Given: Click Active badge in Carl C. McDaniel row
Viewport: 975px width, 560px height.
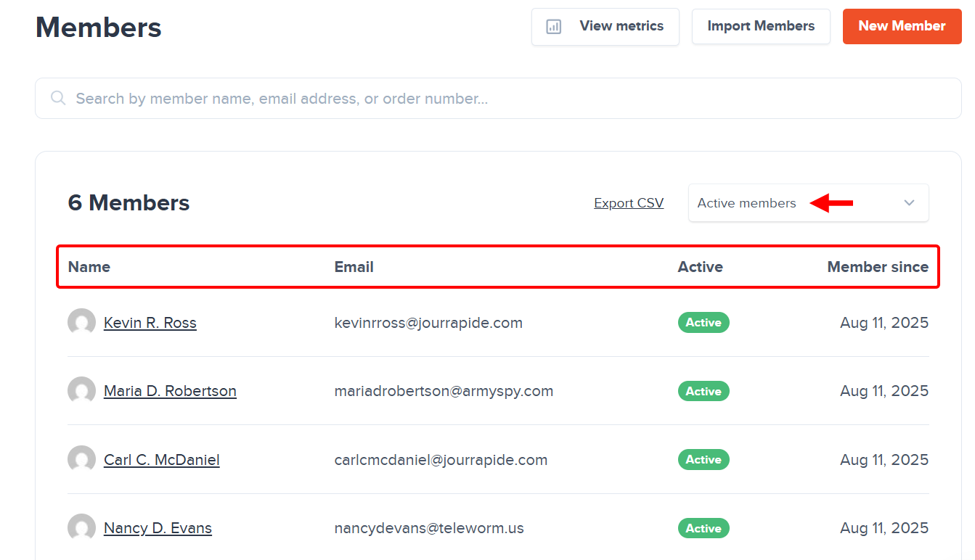Looking at the screenshot, I should 703,460.
